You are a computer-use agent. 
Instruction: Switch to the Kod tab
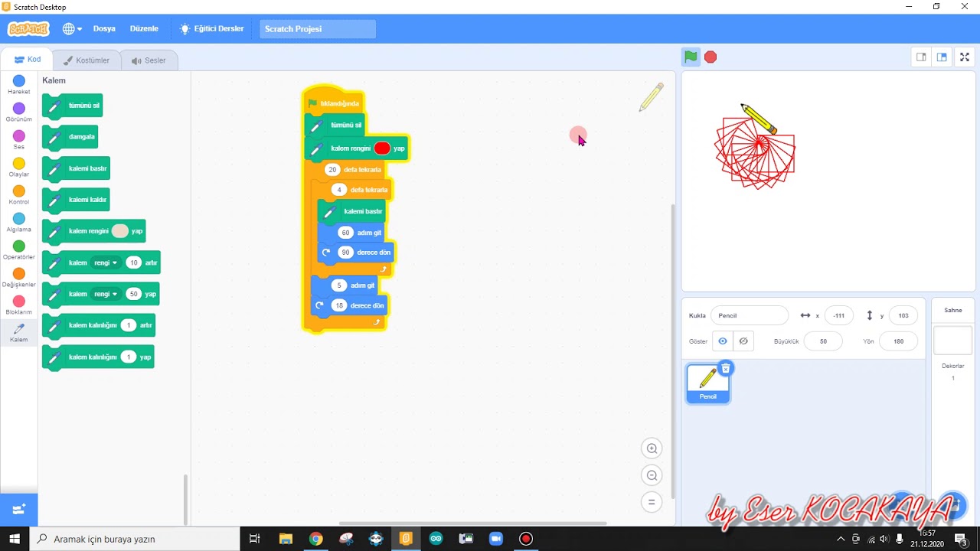click(x=27, y=60)
